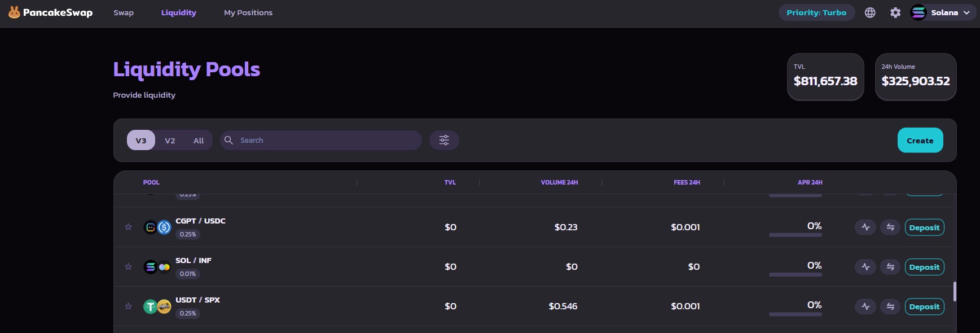Favorite the SOL / INF pool star
980x333 pixels.
(129, 266)
